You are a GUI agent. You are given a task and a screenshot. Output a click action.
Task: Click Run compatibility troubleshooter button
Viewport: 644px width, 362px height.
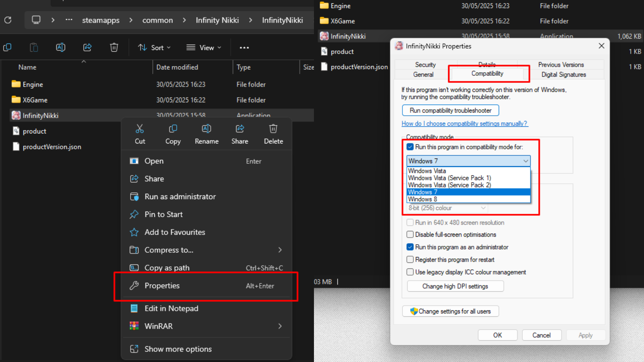coord(450,110)
